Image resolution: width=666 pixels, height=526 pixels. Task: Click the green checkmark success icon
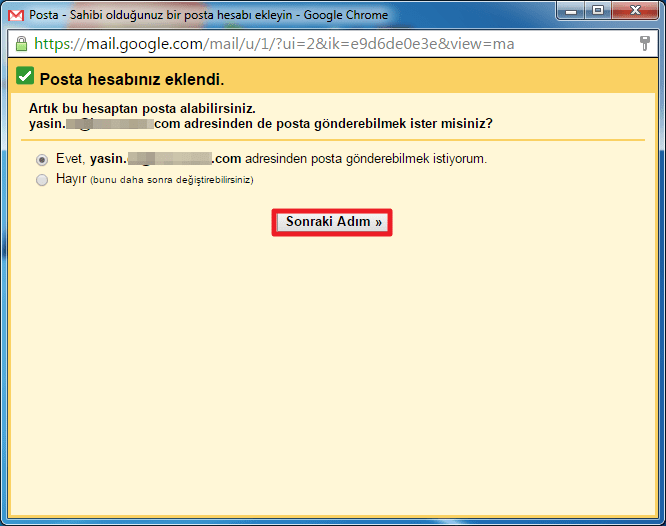pos(25,76)
